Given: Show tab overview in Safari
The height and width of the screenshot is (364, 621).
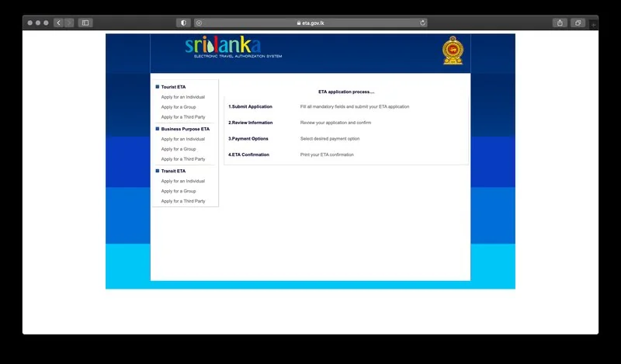Looking at the screenshot, I should pos(578,23).
